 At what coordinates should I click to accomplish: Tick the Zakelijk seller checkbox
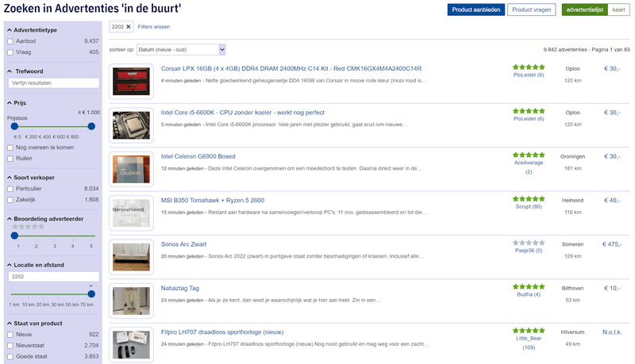point(10,200)
